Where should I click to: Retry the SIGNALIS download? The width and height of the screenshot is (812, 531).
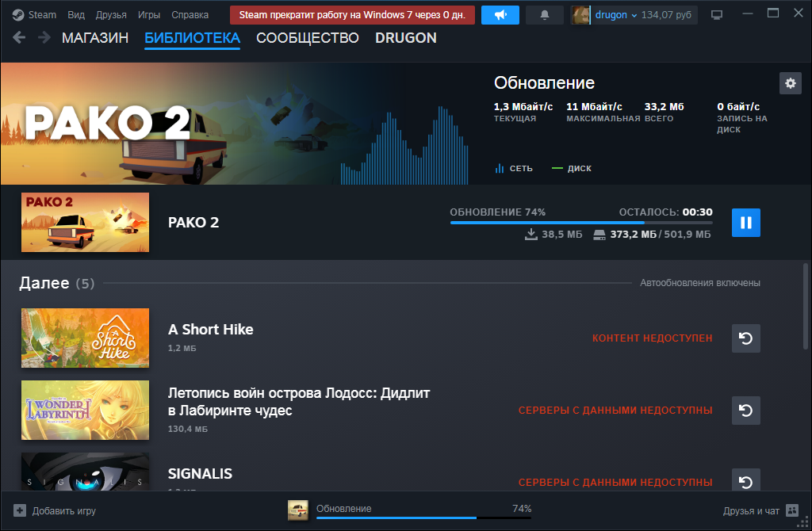pyautogui.click(x=745, y=479)
